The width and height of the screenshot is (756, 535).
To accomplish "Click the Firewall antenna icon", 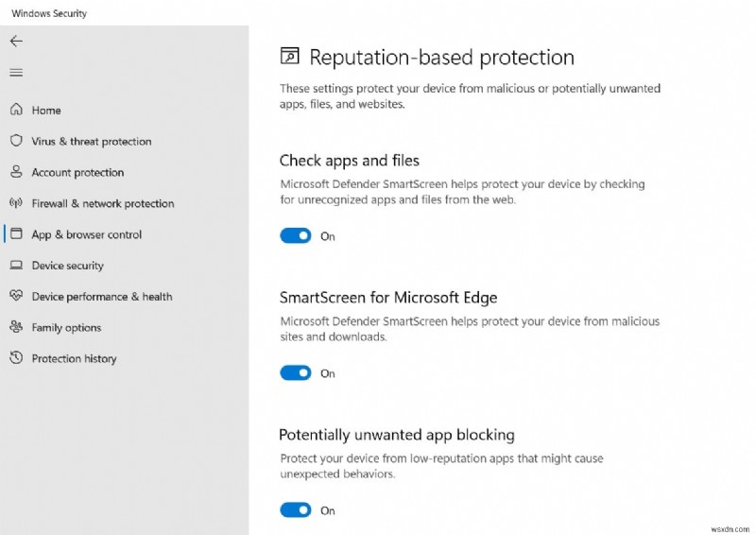I will click(x=16, y=203).
